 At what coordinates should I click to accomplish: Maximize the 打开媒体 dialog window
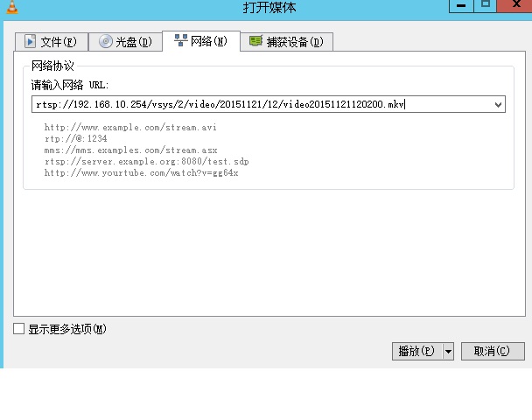(486, 4)
